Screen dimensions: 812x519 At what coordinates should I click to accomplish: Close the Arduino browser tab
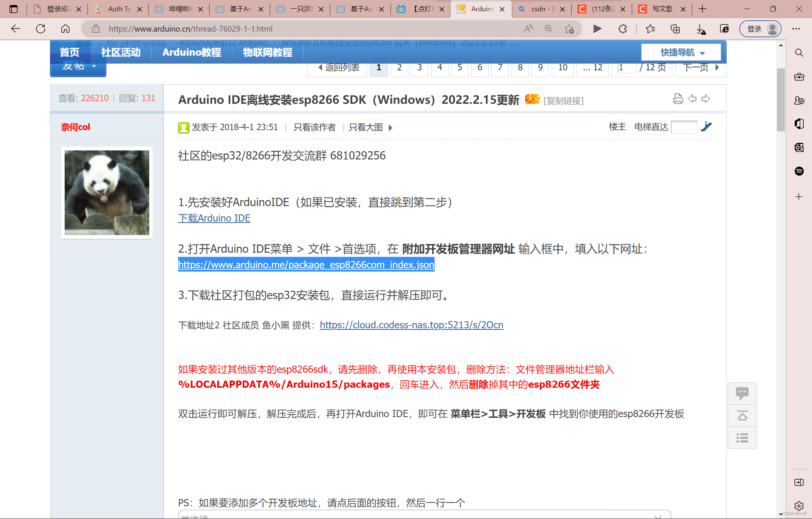point(502,9)
